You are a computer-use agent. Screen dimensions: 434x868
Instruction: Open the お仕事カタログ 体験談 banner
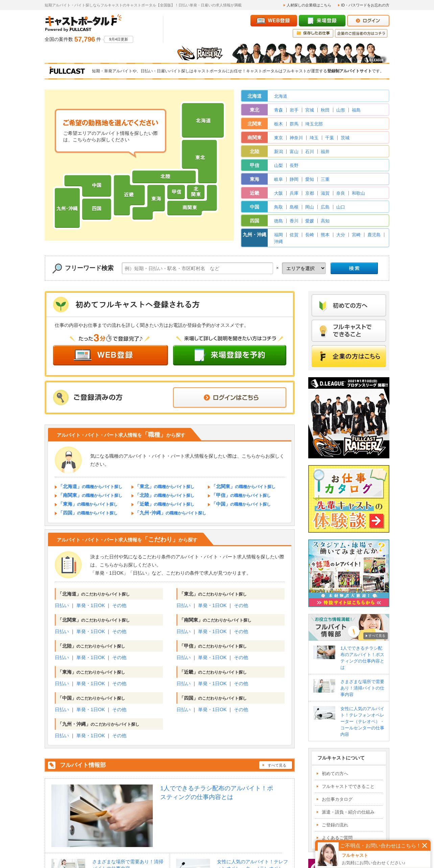[348, 499]
